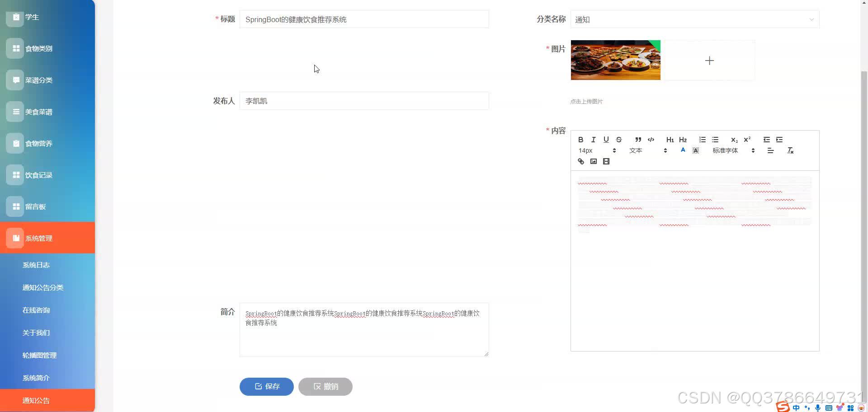The image size is (868, 412).
Task: Open 轮播图管理 submenu item
Action: 47,356
